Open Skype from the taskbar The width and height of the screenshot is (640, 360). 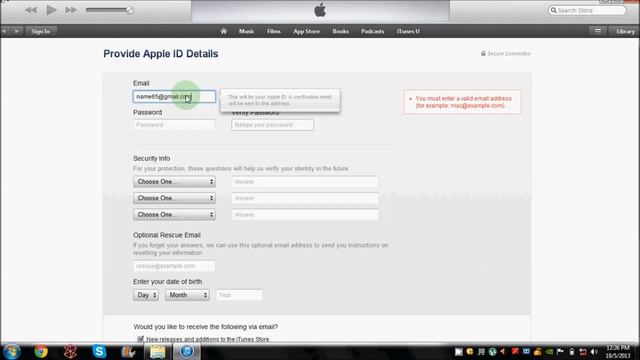(99, 351)
